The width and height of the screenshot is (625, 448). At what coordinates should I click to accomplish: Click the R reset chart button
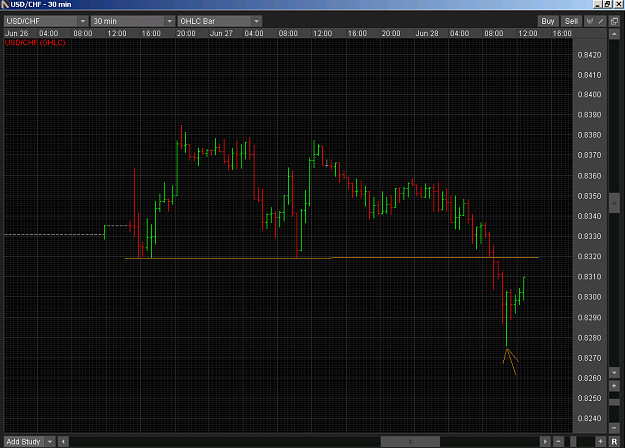click(x=614, y=442)
